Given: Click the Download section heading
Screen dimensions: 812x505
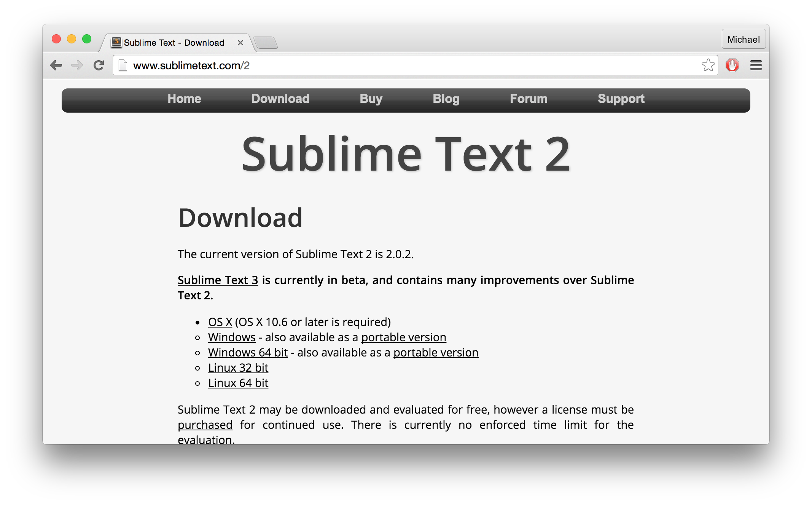Looking at the screenshot, I should point(240,218).
